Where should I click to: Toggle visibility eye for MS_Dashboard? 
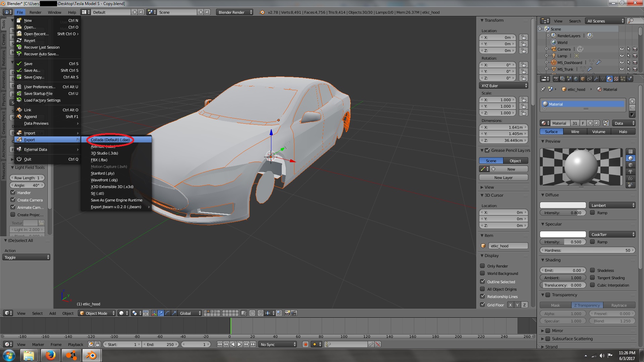pyautogui.click(x=622, y=62)
